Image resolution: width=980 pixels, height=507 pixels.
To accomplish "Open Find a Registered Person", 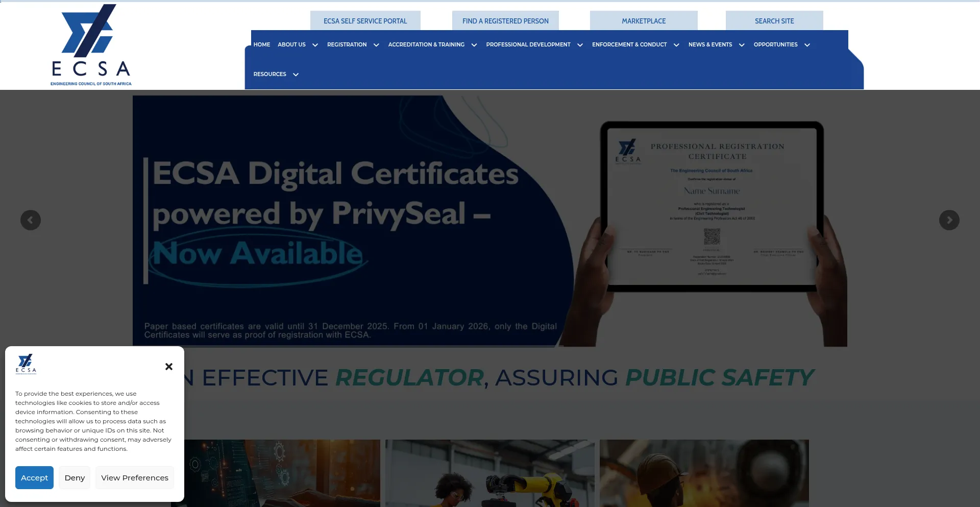I will coord(505,21).
